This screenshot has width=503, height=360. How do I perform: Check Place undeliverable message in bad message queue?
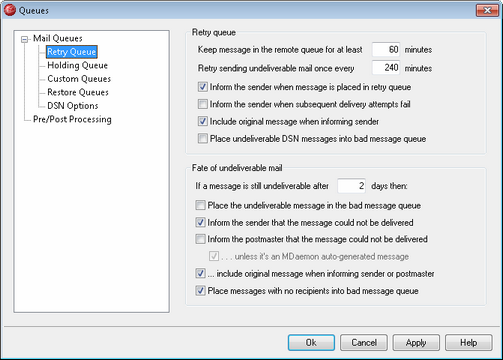200,205
